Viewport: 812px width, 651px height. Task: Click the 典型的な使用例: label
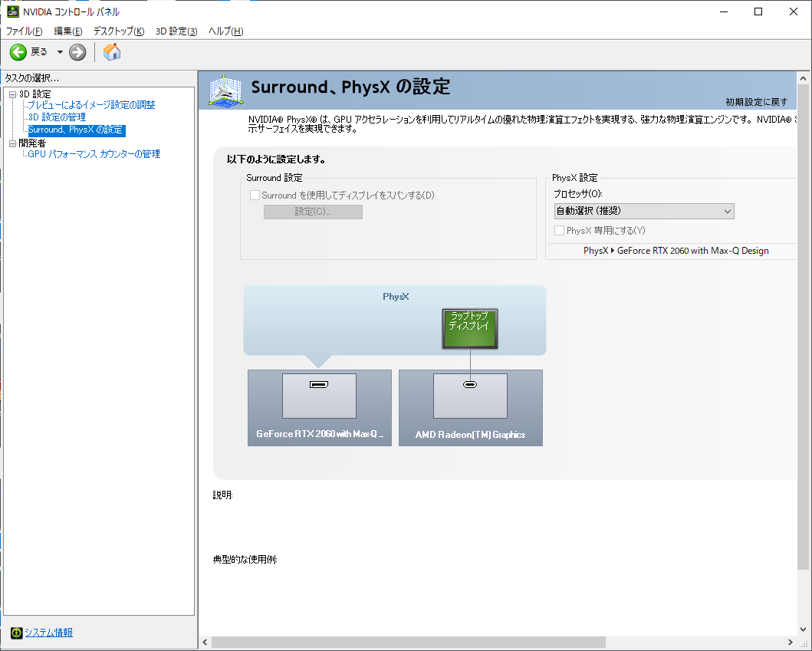pyautogui.click(x=245, y=560)
